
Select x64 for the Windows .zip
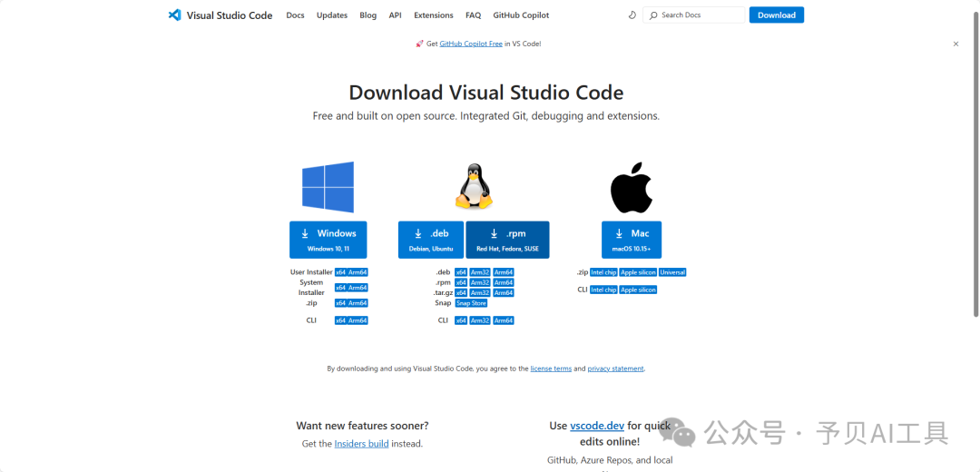click(340, 303)
